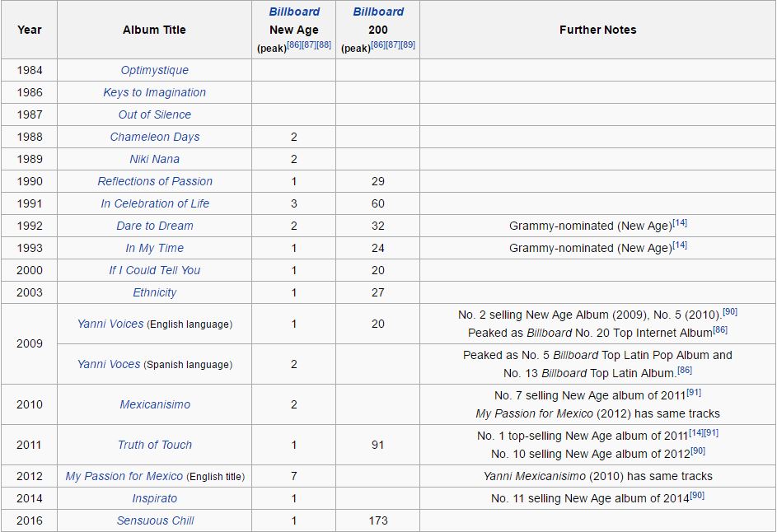Open the Niki Nana album link
The image size is (777, 532).
(154, 159)
